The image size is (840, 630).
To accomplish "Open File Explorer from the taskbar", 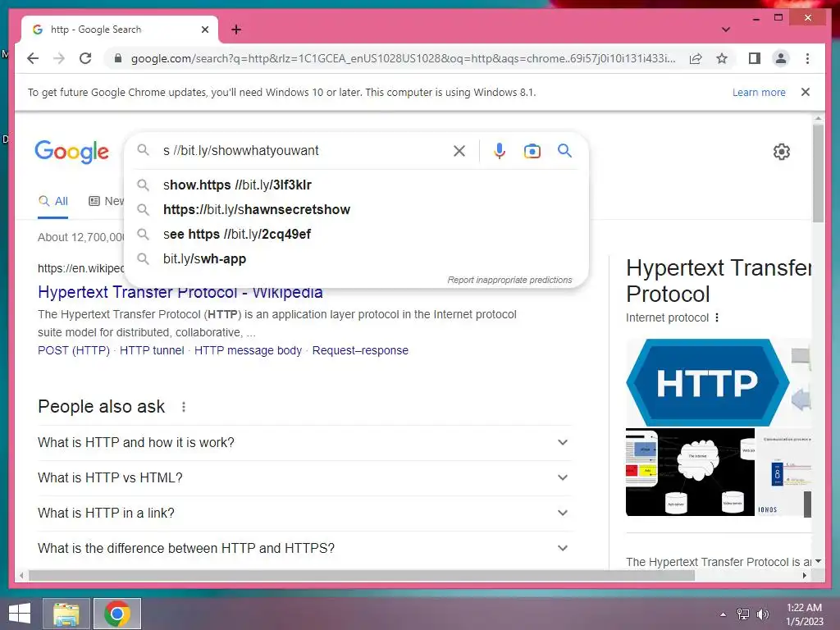I will tap(66, 614).
